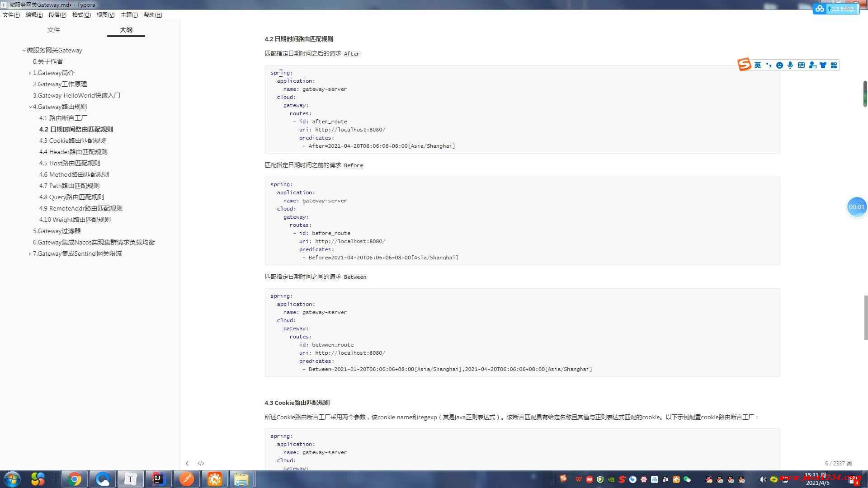Open the 主题(T) menu
The width and height of the screenshot is (868, 488).
(x=129, y=15)
